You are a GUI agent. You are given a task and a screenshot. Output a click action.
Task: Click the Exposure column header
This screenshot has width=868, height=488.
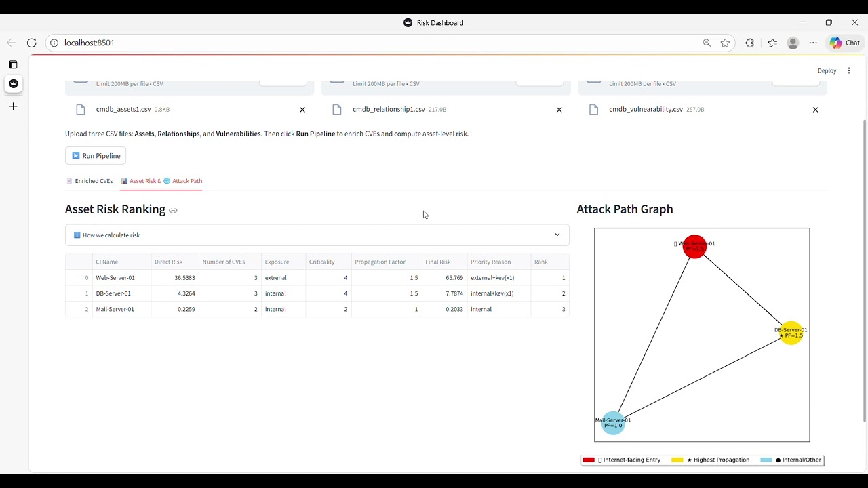(x=283, y=262)
